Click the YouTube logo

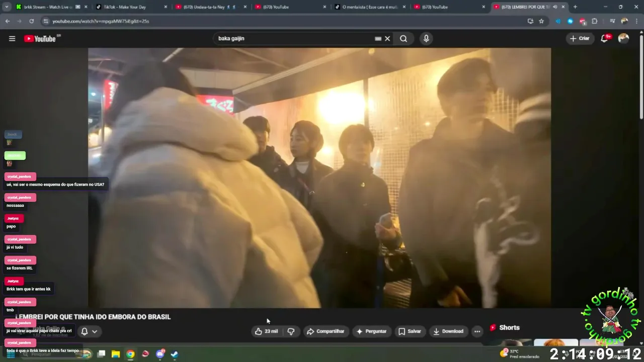[x=40, y=39]
